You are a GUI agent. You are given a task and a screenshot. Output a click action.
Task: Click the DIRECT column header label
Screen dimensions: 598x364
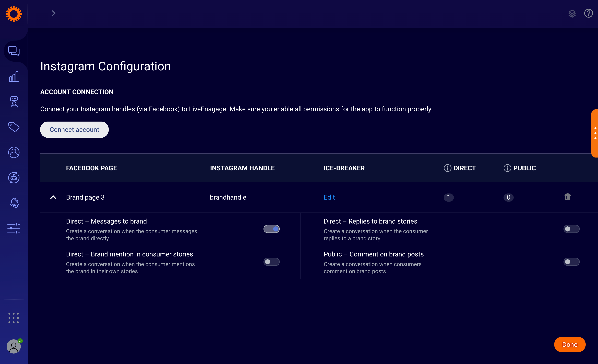[x=464, y=168]
